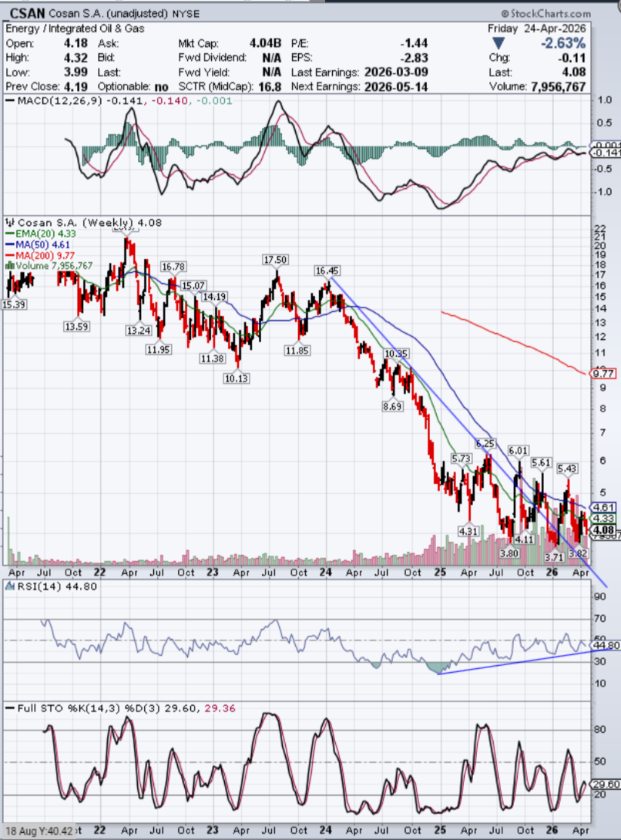This screenshot has height=840, width=621.
Task: Click the -2.63% percent change value
Action: coord(562,43)
